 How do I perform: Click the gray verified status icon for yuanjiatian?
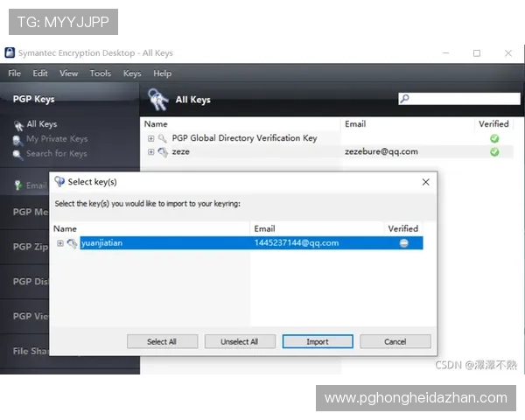coord(403,242)
